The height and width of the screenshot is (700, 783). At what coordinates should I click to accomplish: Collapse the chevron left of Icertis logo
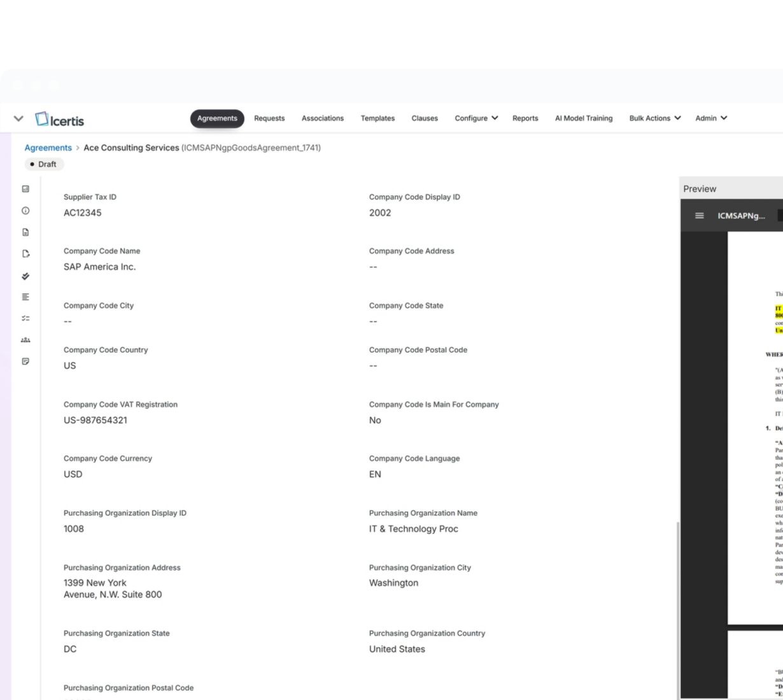pyautogui.click(x=18, y=119)
